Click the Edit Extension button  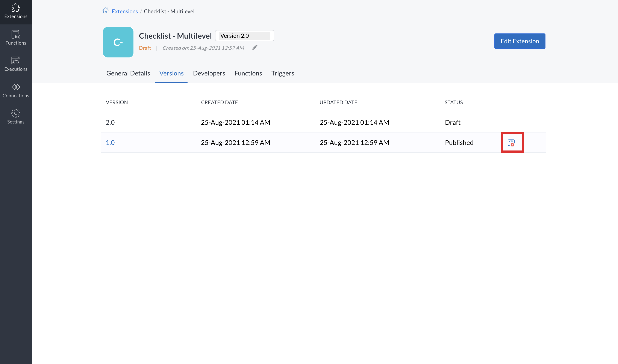click(x=520, y=41)
